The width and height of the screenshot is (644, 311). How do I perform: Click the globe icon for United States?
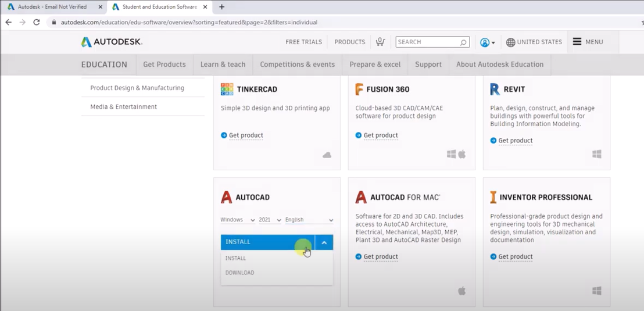coord(510,42)
